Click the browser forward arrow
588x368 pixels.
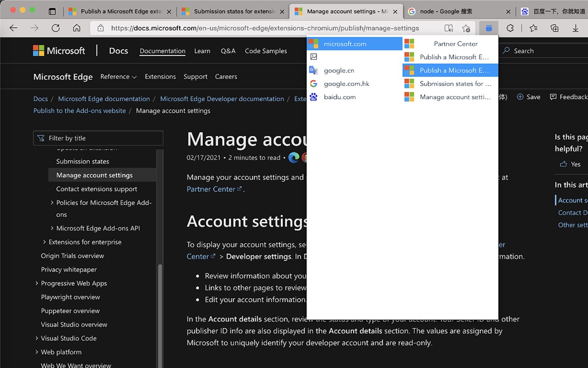point(34,28)
